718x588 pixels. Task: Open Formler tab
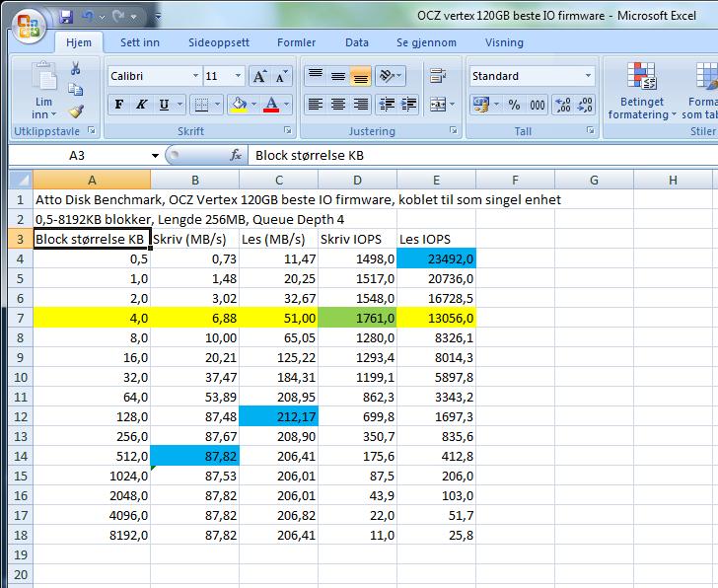tap(296, 42)
